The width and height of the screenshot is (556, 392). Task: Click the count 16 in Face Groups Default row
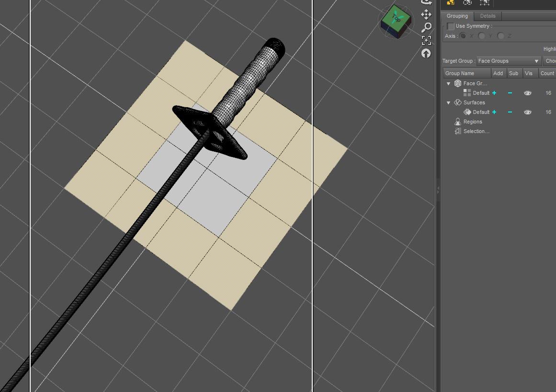click(548, 93)
